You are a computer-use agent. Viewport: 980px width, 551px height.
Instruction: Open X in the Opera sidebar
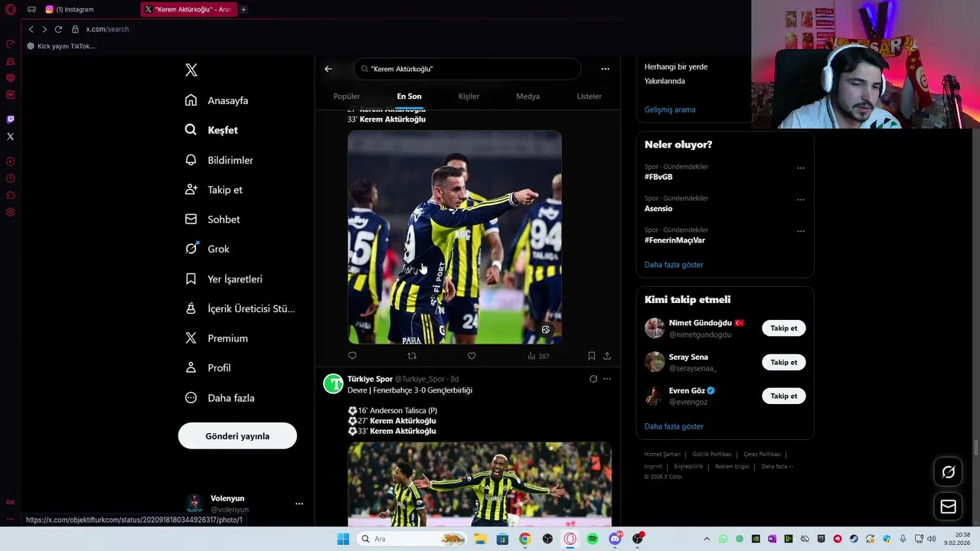[11, 136]
